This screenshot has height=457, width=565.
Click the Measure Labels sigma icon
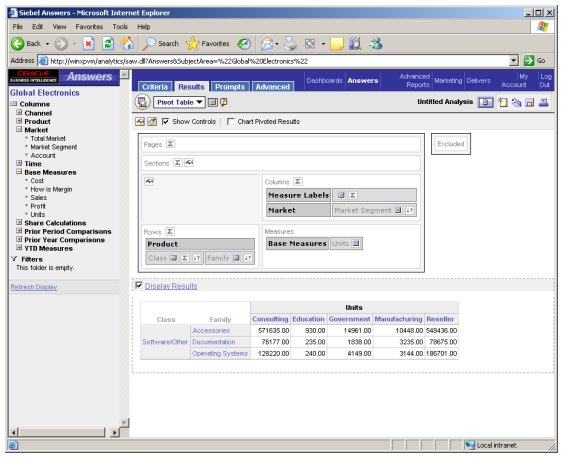(353, 195)
